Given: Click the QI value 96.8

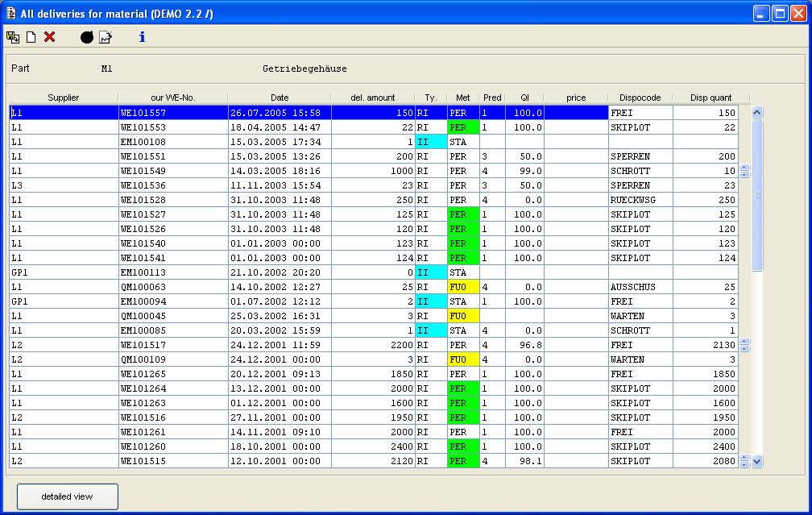Looking at the screenshot, I should click(x=524, y=345).
